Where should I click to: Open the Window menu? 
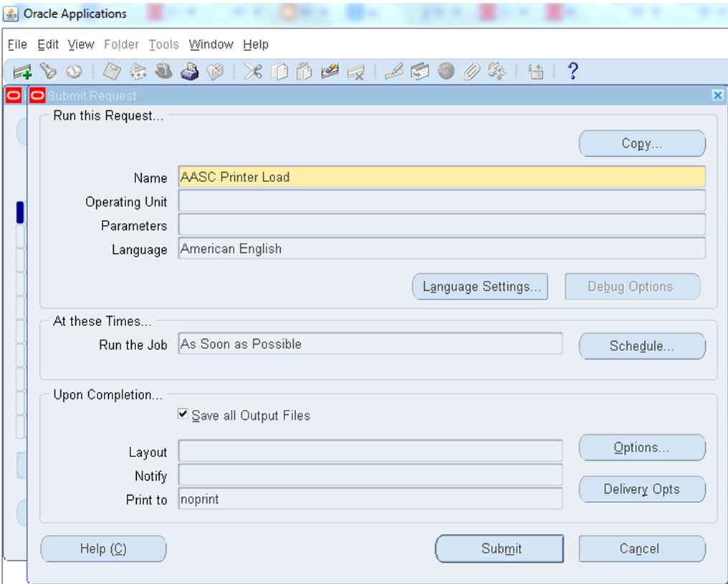click(211, 44)
